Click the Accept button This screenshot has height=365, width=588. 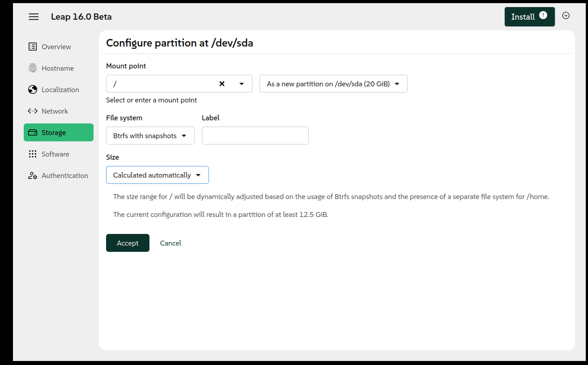[128, 243]
